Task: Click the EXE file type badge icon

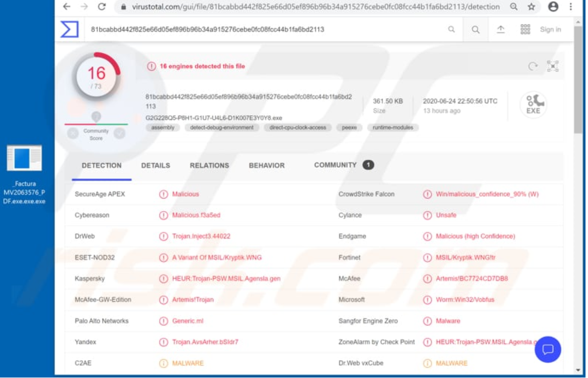Action: pos(534,104)
